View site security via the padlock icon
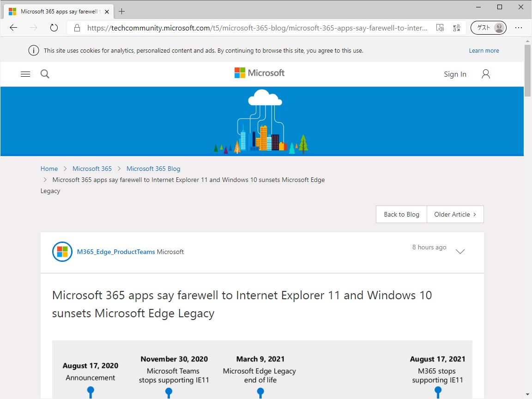The width and height of the screenshot is (532, 399). click(76, 28)
